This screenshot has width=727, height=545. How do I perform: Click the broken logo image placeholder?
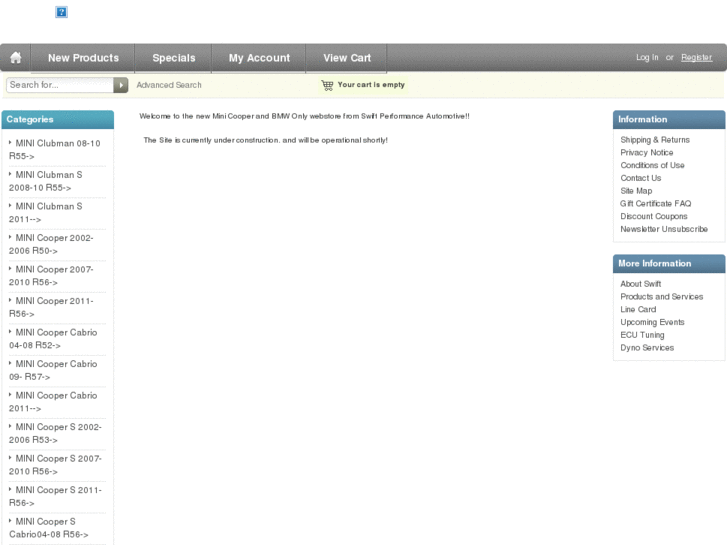pos(61,12)
